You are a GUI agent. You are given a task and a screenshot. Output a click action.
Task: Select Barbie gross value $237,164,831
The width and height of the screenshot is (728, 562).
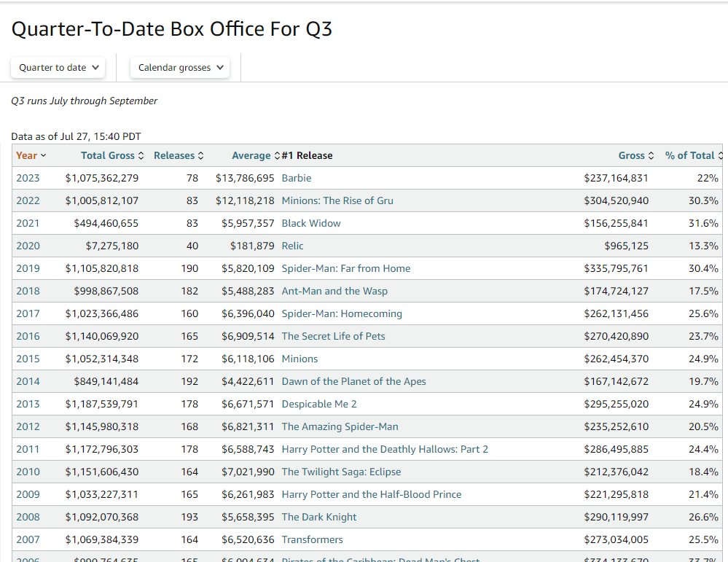(616, 179)
